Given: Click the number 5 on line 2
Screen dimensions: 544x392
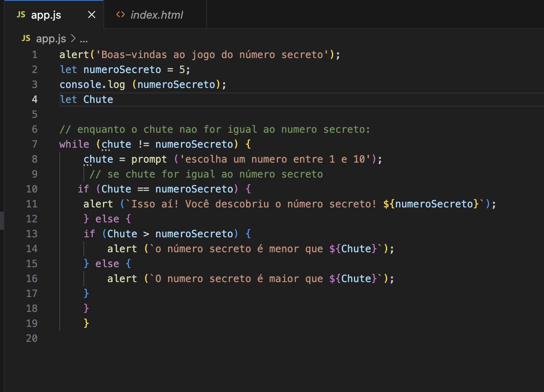Looking at the screenshot, I should [x=182, y=70].
